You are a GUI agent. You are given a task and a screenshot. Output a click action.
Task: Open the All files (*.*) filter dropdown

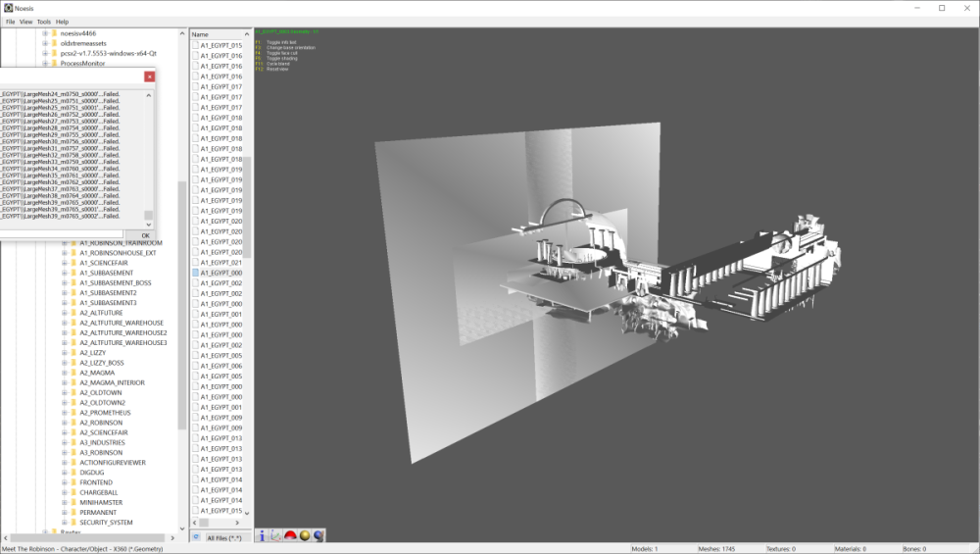click(227, 537)
